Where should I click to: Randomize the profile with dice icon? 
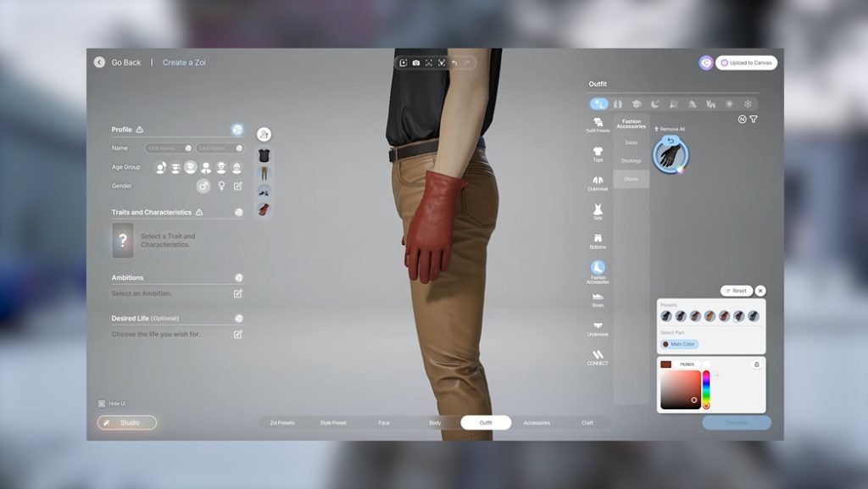237,130
